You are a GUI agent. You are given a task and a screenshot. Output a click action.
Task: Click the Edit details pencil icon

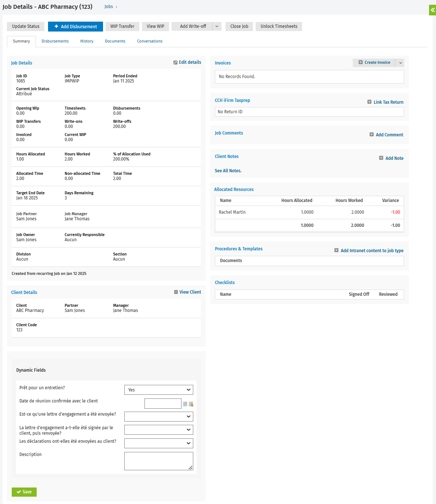point(175,63)
